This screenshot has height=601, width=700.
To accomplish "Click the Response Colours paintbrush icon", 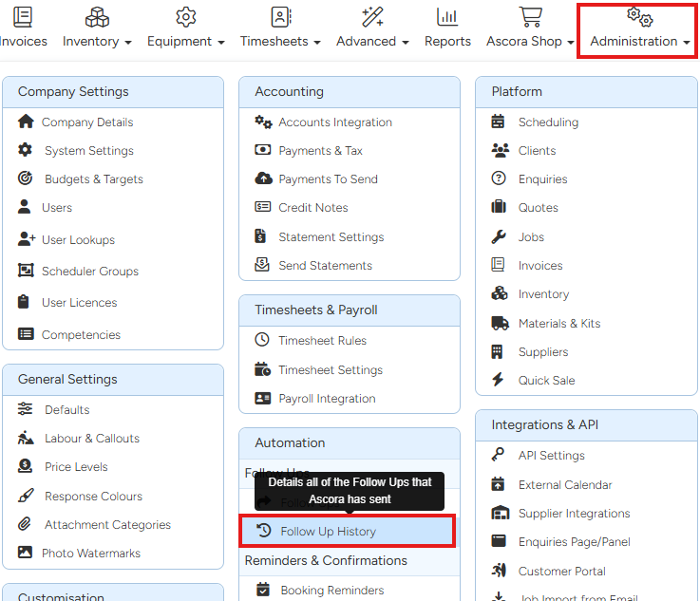I will click(x=26, y=496).
